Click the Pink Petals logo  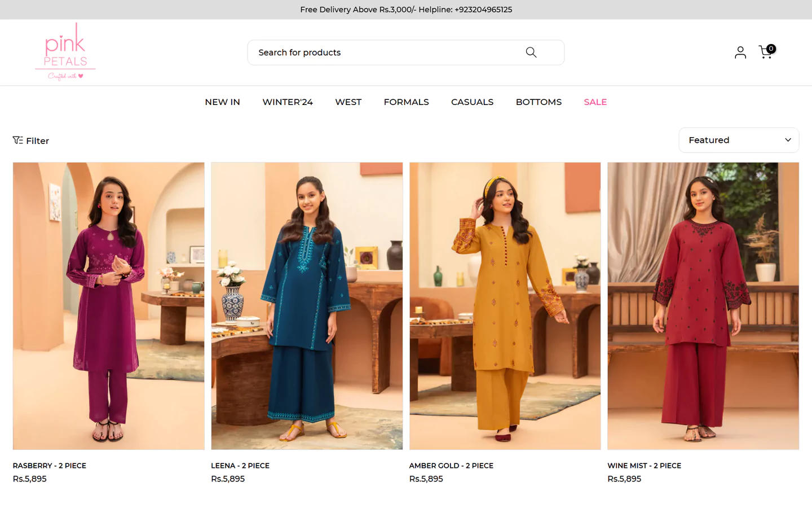(x=65, y=52)
